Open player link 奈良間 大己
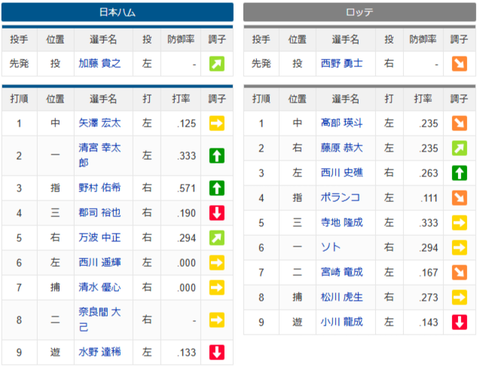 pos(100,320)
